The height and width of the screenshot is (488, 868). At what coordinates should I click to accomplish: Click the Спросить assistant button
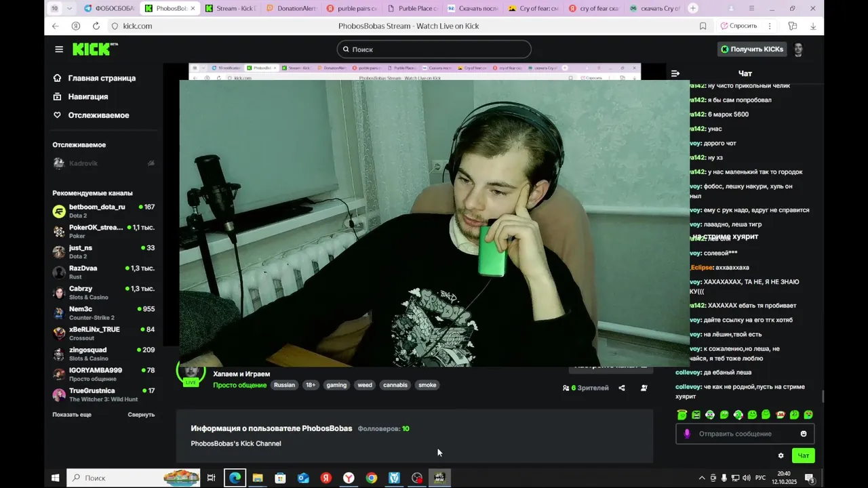tap(738, 26)
